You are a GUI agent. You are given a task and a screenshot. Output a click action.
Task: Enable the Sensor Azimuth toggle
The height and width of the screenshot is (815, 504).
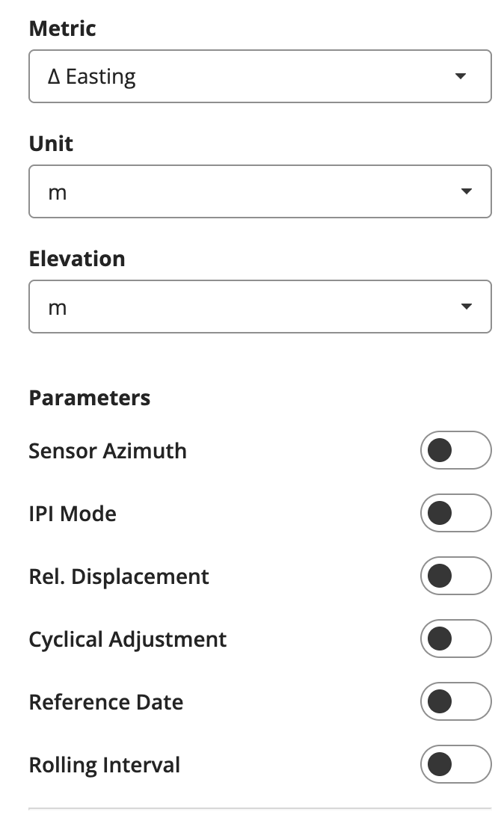click(455, 450)
